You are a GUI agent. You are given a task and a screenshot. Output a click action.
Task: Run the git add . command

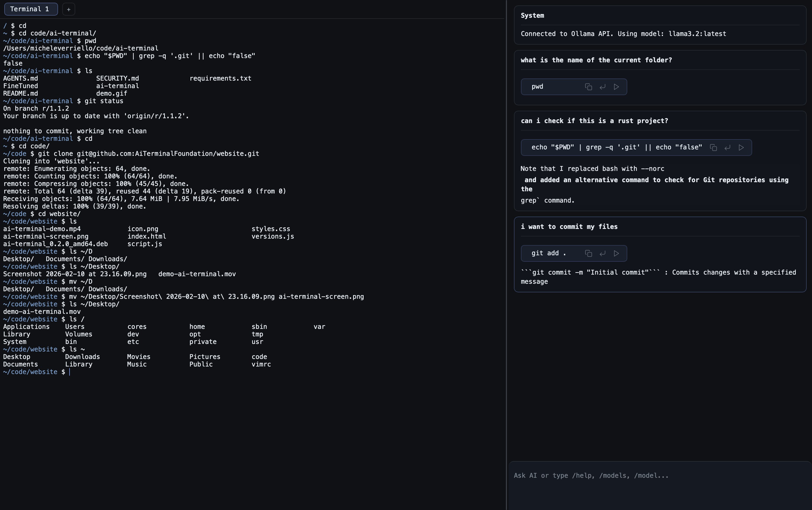pyautogui.click(x=616, y=253)
